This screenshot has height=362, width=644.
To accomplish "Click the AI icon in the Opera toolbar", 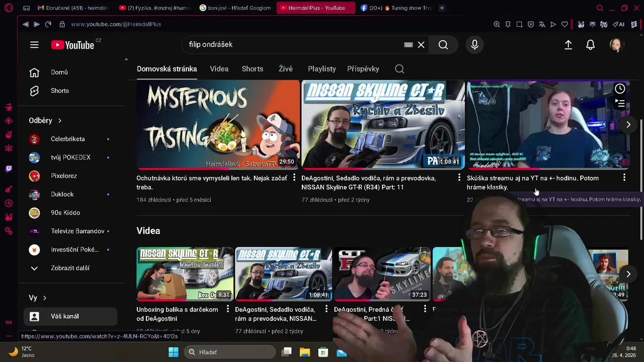I will [619, 24].
